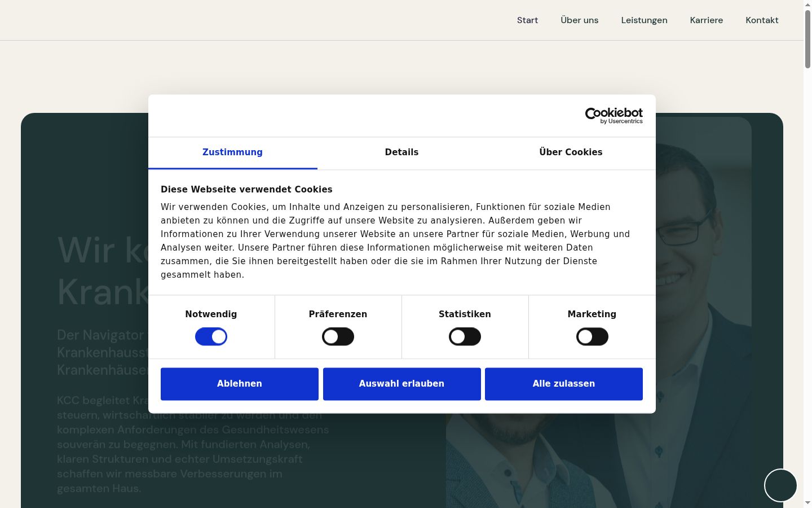Viewport: 812px width, 508px height.
Task: Open the Über uns navigation link
Action: [579, 20]
